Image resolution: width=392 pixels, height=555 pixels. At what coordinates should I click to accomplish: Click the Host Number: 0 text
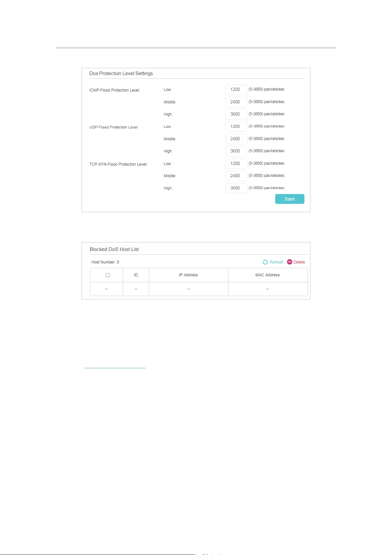click(x=105, y=262)
